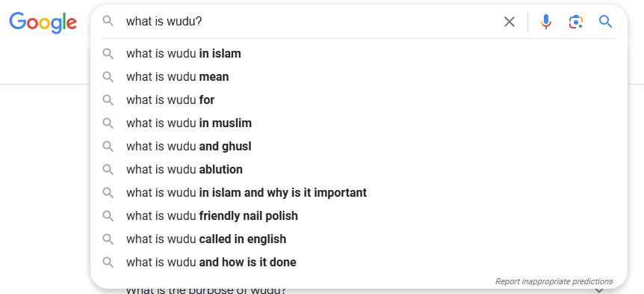Open Google Lens image search

[x=576, y=22]
